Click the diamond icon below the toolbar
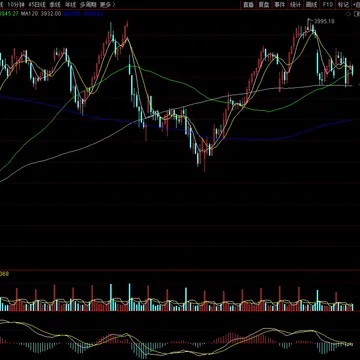Screen dimensions: 360x360 (349, 14)
